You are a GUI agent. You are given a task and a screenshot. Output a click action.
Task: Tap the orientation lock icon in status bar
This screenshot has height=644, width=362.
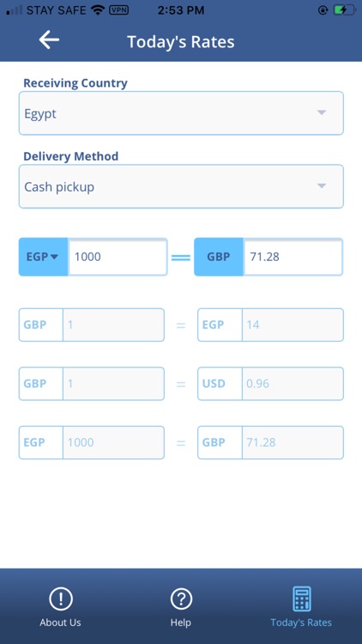tap(323, 10)
